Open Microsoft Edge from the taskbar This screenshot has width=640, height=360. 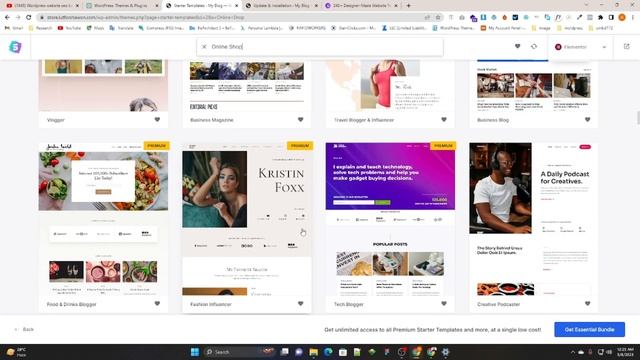(x=328, y=352)
